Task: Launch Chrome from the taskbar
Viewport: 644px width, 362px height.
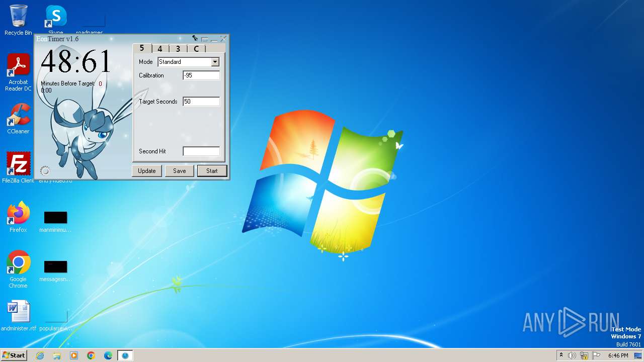Action: tap(91, 355)
